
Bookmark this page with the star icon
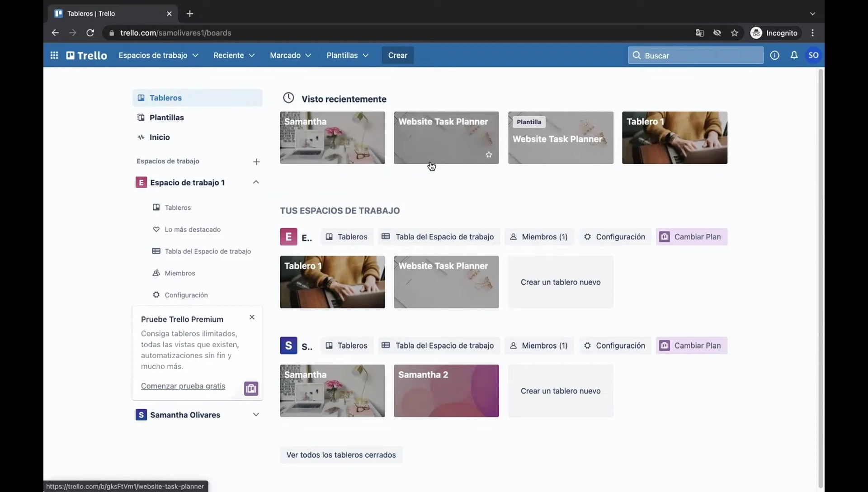735,33
